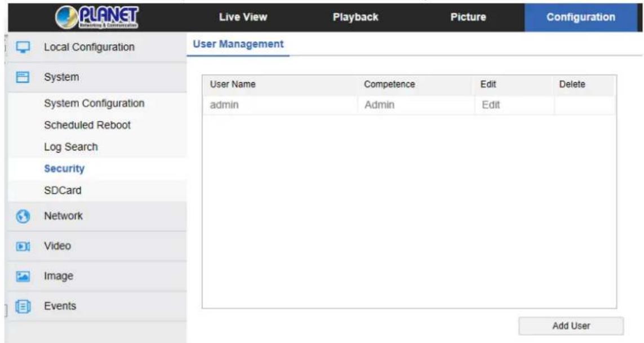Click the Image picture icon

point(23,276)
